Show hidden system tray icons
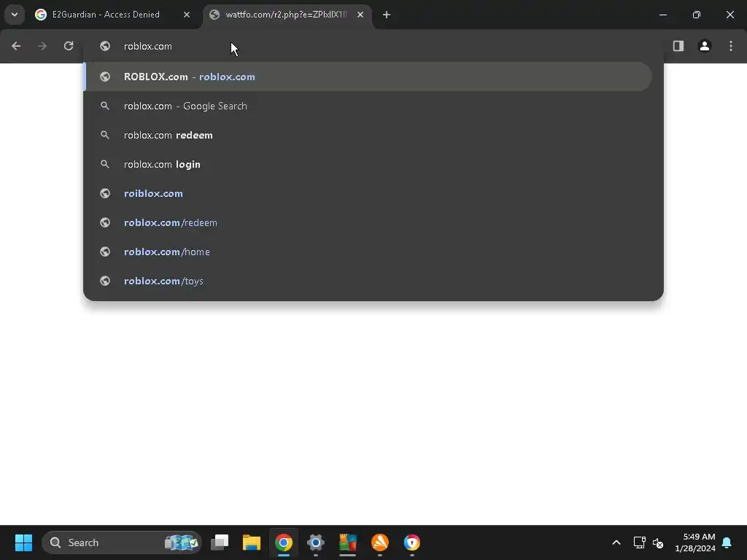The height and width of the screenshot is (560, 747). [x=616, y=542]
